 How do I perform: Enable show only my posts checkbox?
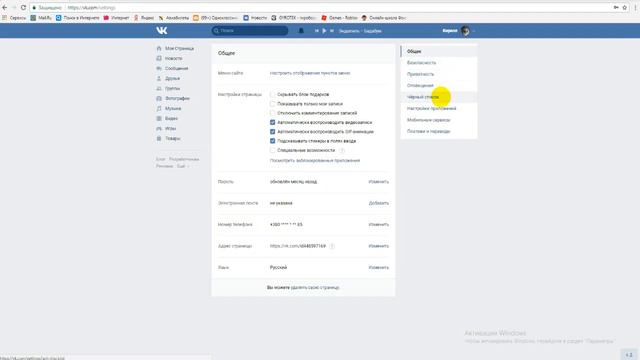pos(272,104)
